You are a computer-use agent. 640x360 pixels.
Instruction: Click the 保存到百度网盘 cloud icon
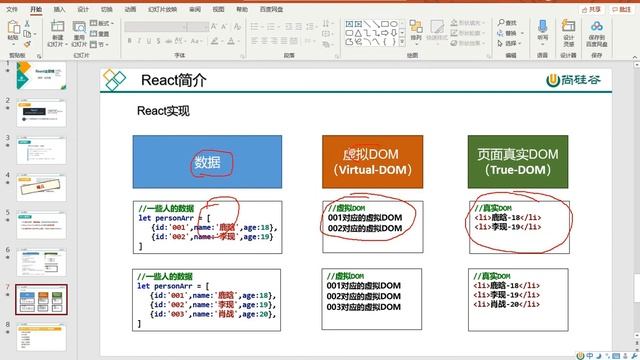click(597, 27)
